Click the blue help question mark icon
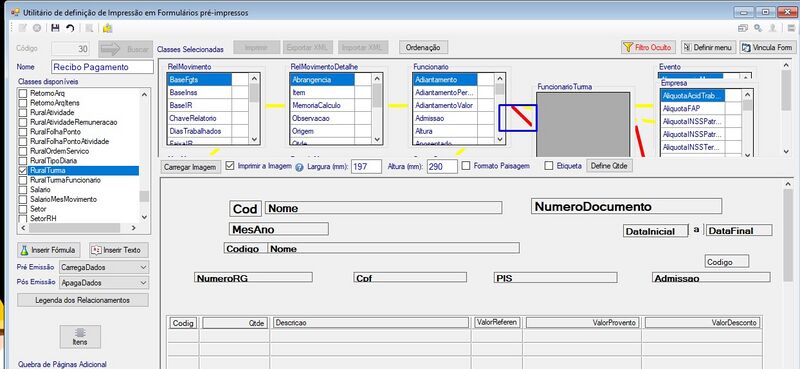This screenshot has height=369, width=800. click(x=299, y=167)
